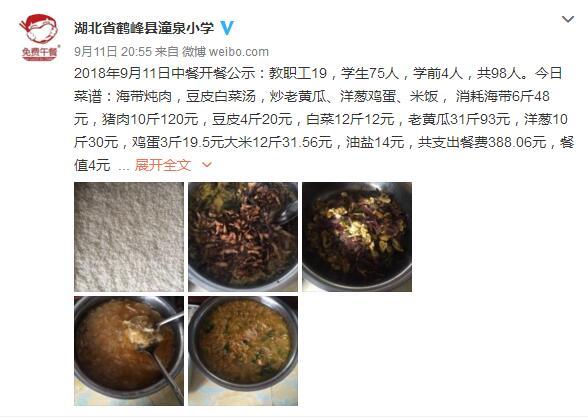Expand full post with 展开全文
The image size is (588, 419).
click(163, 165)
